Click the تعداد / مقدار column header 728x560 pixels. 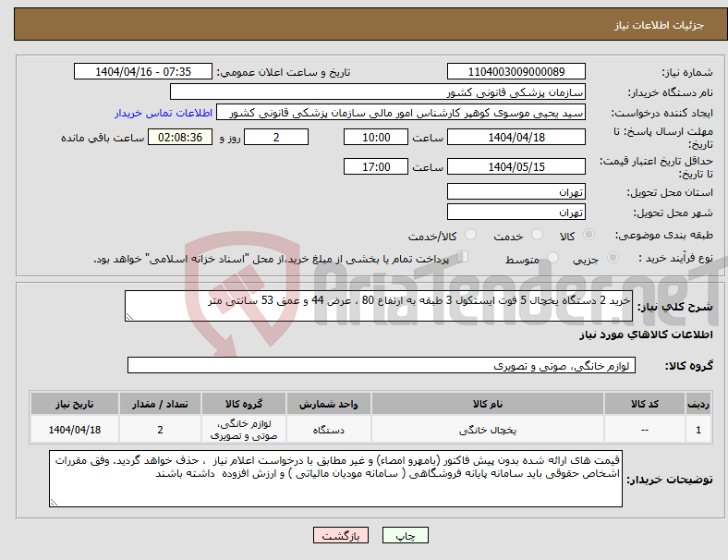click(x=160, y=404)
